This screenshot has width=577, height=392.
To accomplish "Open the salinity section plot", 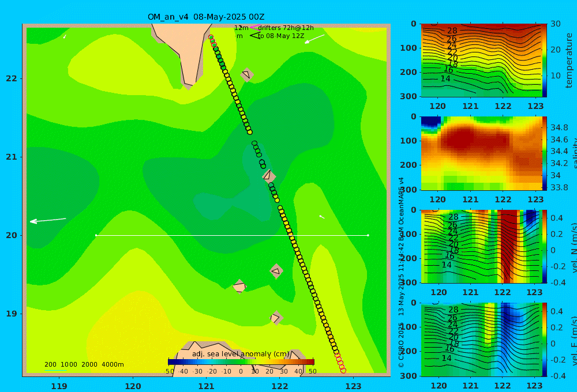I will (x=481, y=153).
